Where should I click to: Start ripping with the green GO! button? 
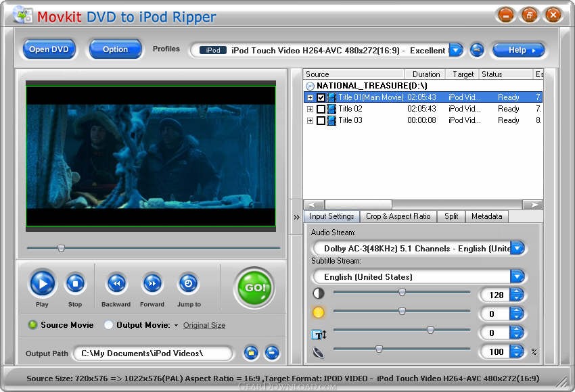point(254,288)
